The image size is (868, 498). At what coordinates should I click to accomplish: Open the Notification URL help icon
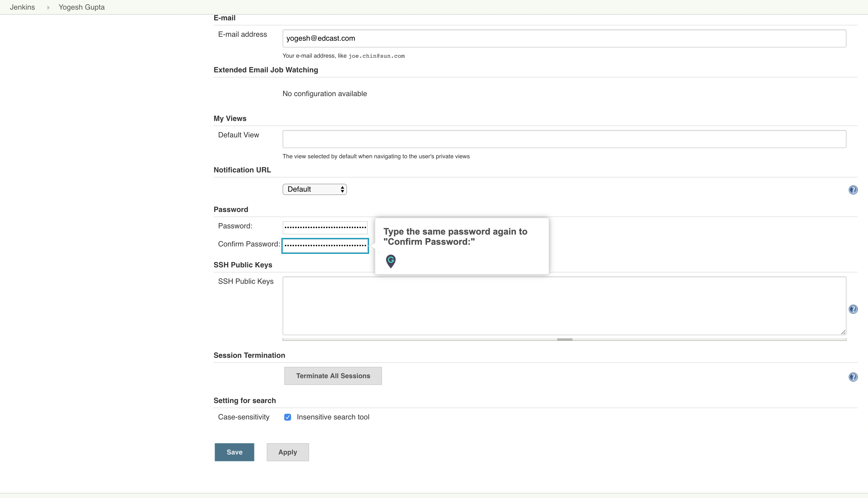point(853,190)
